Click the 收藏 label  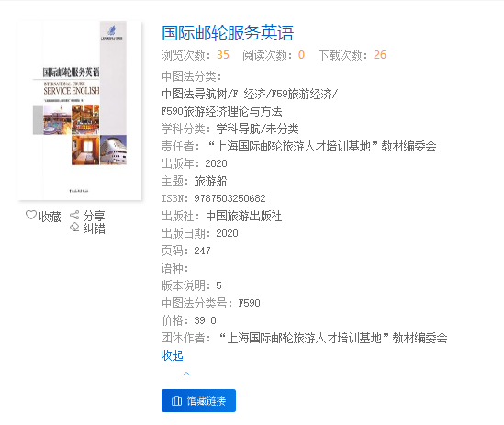tap(50, 217)
